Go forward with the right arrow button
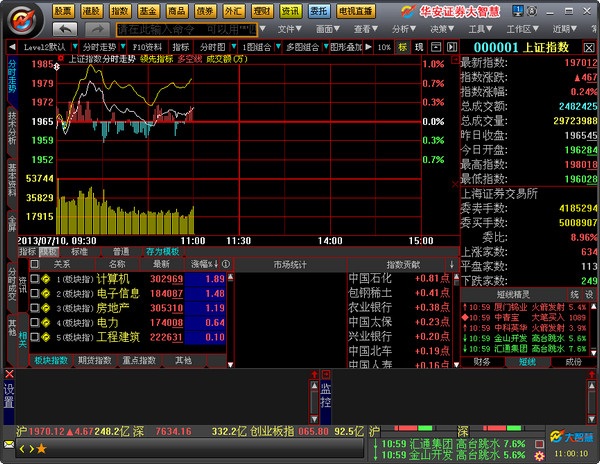Screen dimensions: 600x464 tap(98, 29)
